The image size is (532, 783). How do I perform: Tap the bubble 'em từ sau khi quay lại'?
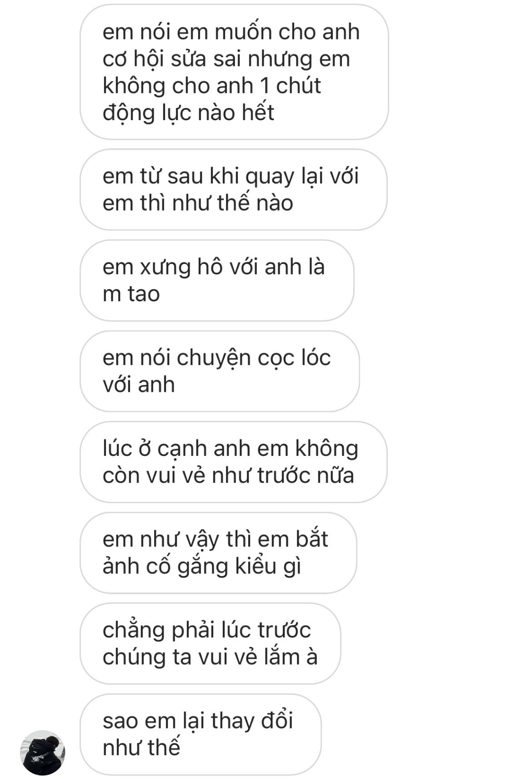click(x=234, y=189)
